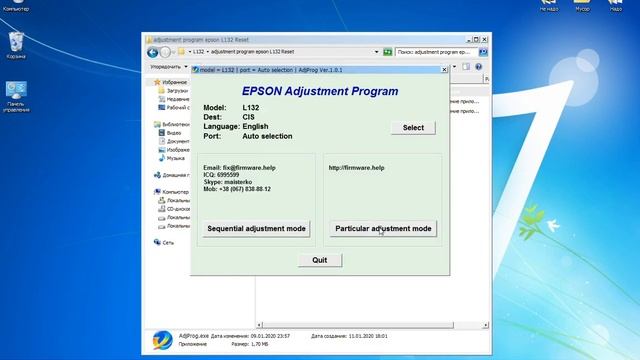
Task: Expand the breadcrumb arrow after L132
Action: pyautogui.click(x=207, y=52)
